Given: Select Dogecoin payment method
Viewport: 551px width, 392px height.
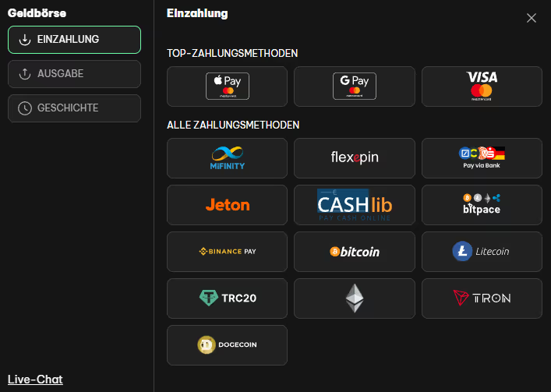Looking at the screenshot, I should (227, 345).
